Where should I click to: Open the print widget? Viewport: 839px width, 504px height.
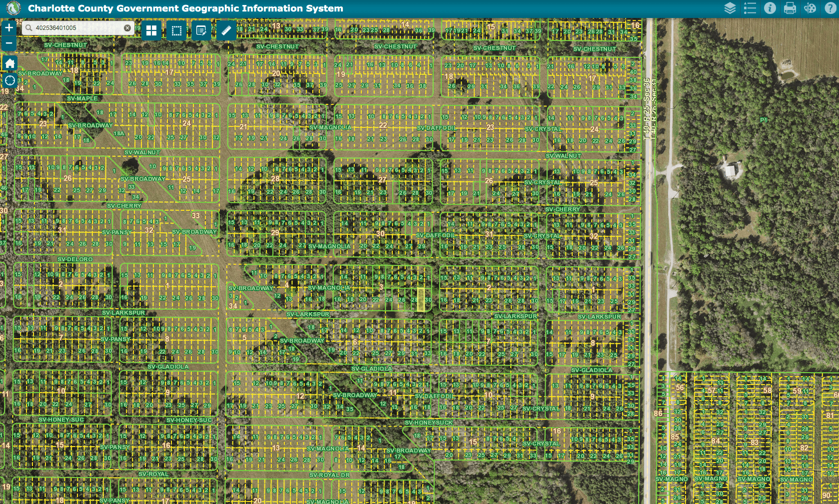click(790, 8)
